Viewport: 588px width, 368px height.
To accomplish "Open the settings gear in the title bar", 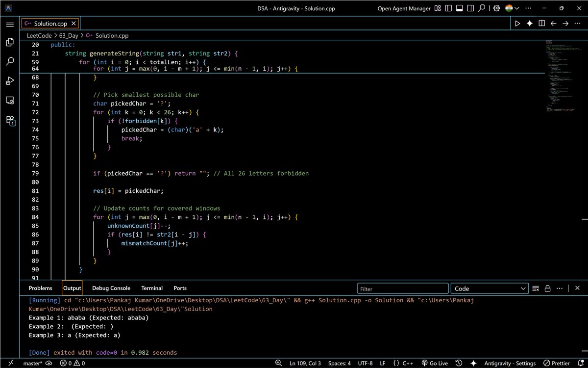I will (x=496, y=8).
